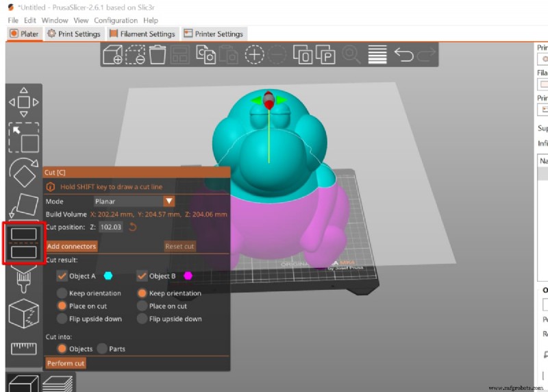Click the Delete selected cube icon
The height and width of the screenshot is (392, 548).
click(x=135, y=55)
